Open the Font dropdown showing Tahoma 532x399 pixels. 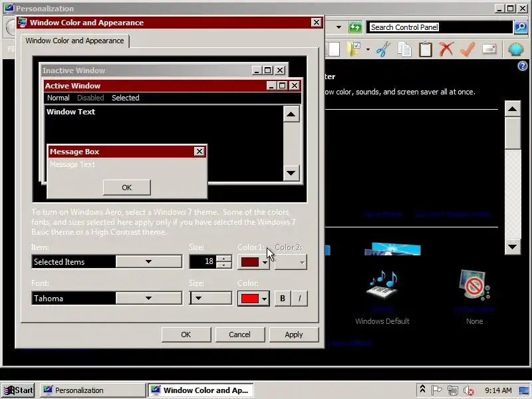107,298
